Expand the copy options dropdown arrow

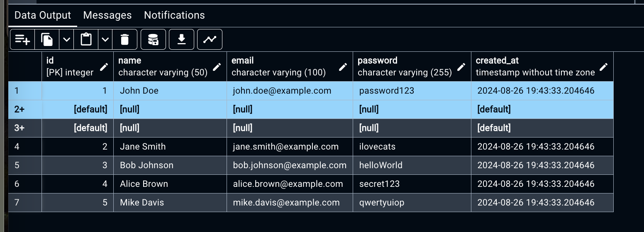point(66,39)
